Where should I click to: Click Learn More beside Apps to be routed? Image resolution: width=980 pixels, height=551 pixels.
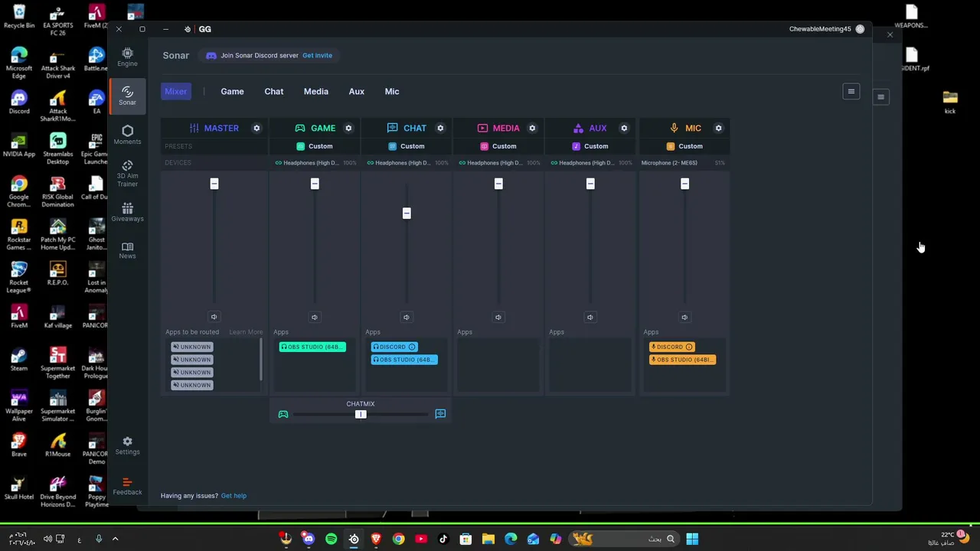[246, 332]
